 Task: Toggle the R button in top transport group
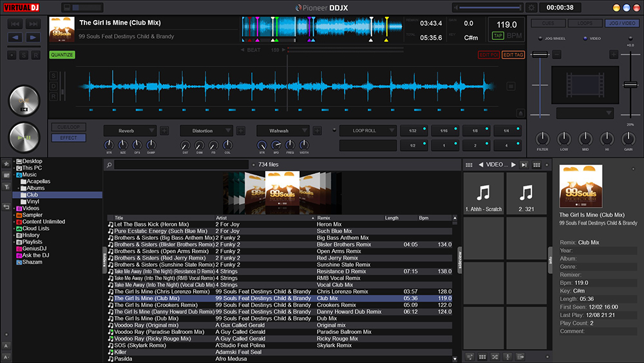click(x=36, y=55)
